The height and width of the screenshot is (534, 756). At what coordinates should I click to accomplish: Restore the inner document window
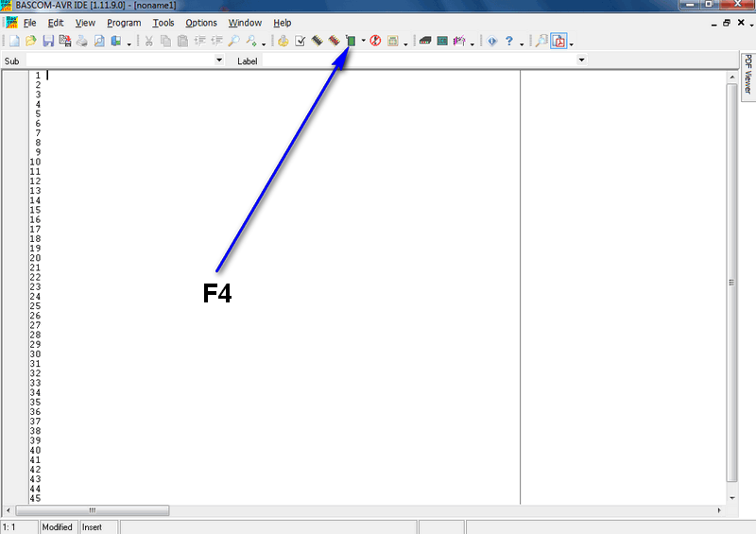pos(727,23)
